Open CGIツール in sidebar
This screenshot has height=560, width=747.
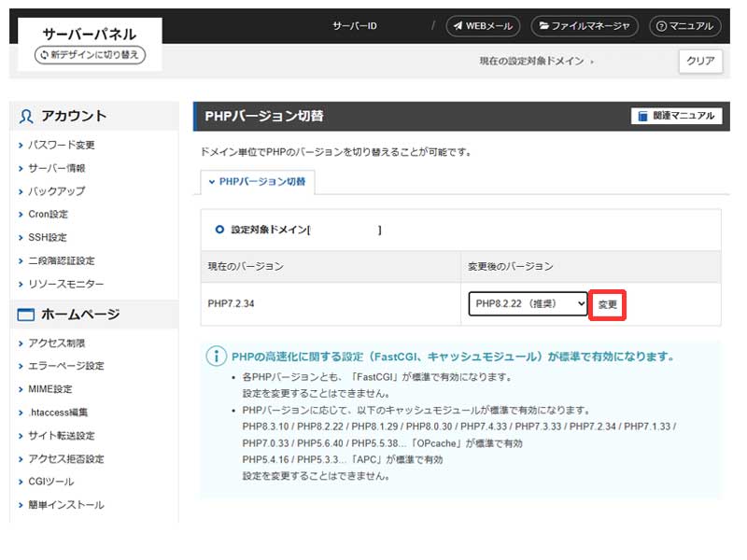tap(51, 482)
